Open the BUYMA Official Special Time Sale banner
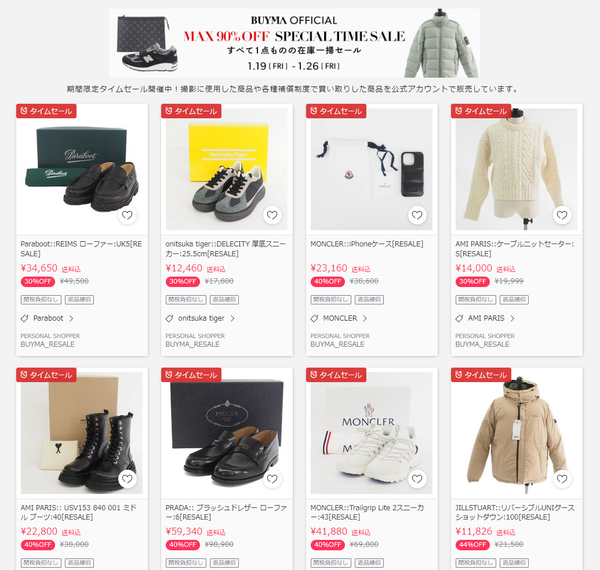Screen dimensions: 600x570 tap(294, 43)
